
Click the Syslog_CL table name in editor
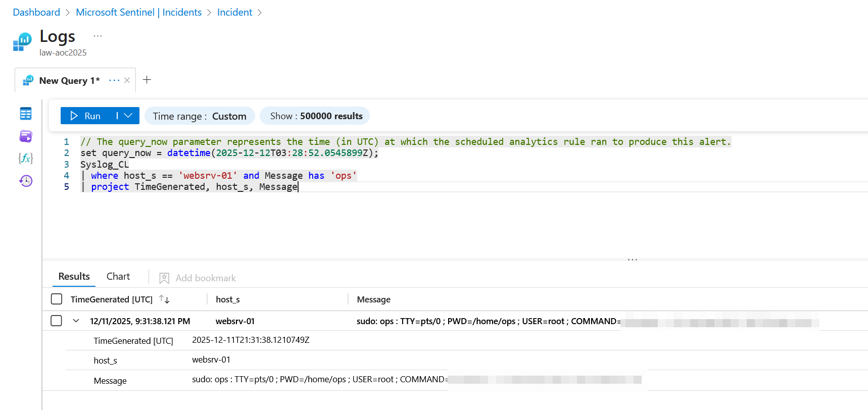(105, 165)
